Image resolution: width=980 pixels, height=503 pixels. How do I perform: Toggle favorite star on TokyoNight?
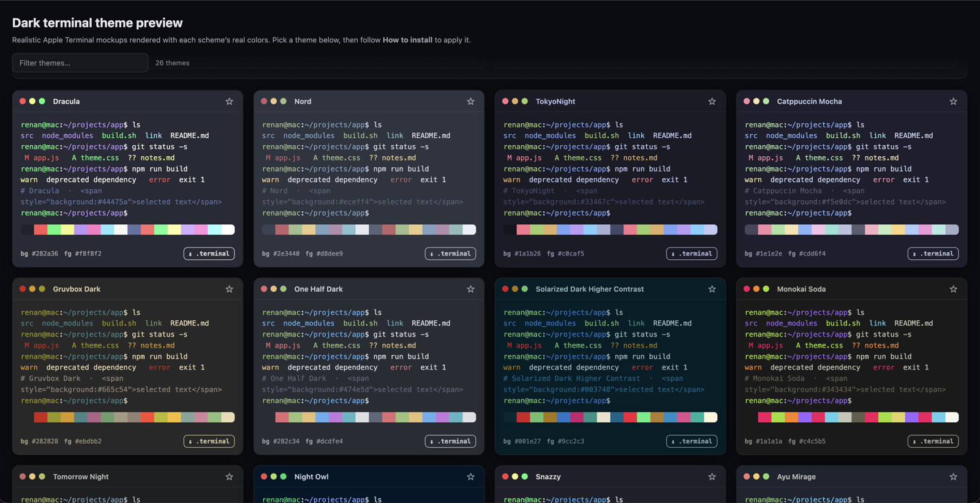coord(712,101)
